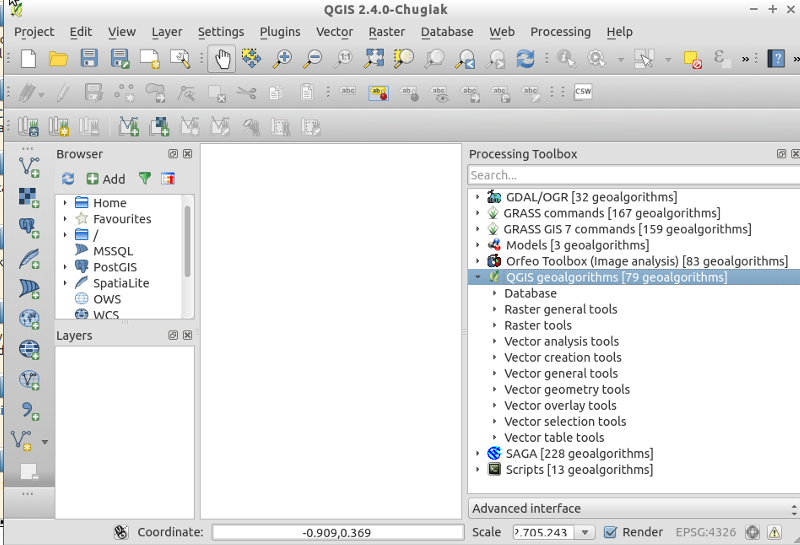800x545 pixels.
Task: Add SpatiaLite Layer feather icon in sidebar
Action: pyautogui.click(x=29, y=258)
